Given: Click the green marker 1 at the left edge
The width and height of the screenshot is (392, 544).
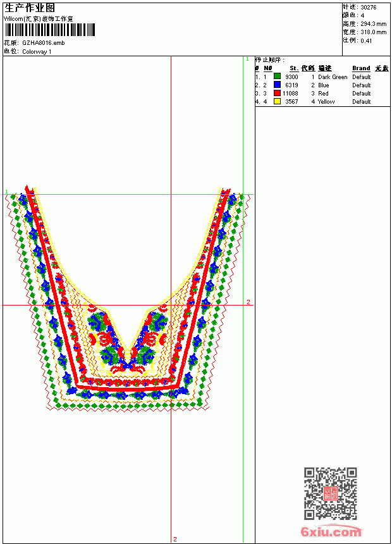Looking at the screenshot, I should tap(6, 192).
